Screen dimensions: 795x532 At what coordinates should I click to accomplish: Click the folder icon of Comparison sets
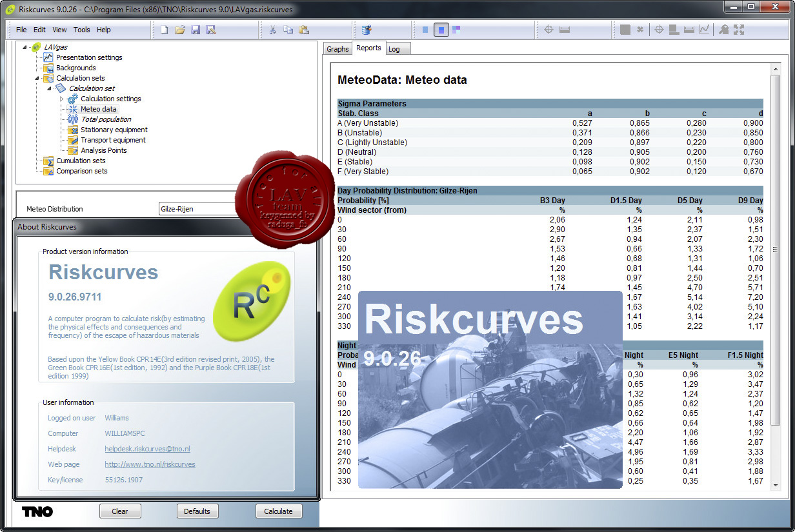[48, 171]
